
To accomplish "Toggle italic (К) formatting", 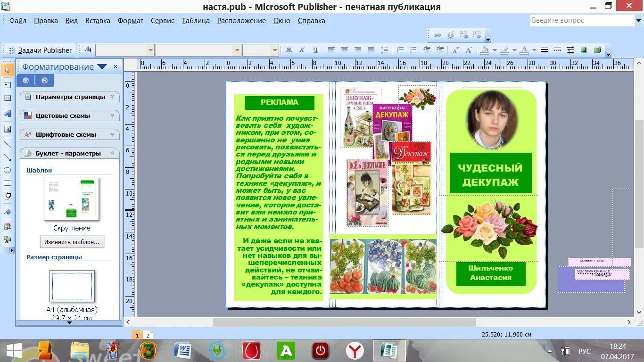I will tap(302, 50).
